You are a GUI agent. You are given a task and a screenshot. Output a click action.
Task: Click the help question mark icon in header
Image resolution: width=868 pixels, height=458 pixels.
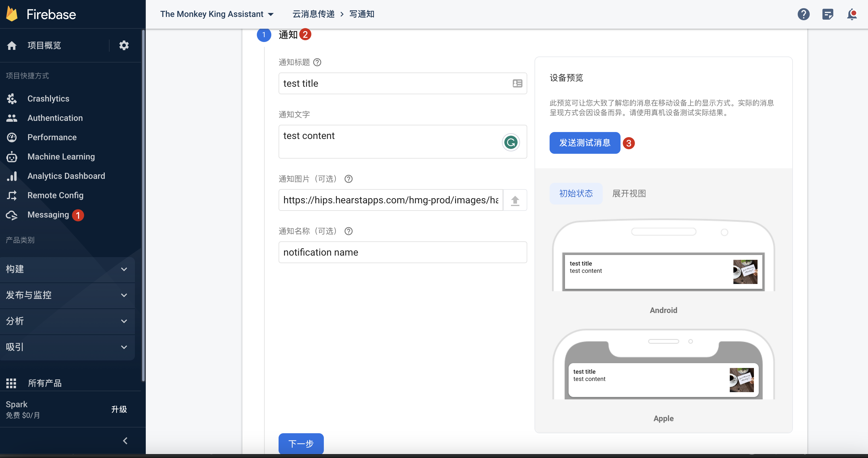(803, 14)
